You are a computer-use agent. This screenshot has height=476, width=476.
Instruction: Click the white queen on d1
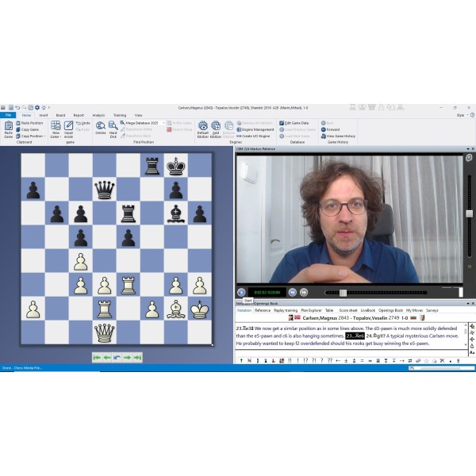click(105, 332)
